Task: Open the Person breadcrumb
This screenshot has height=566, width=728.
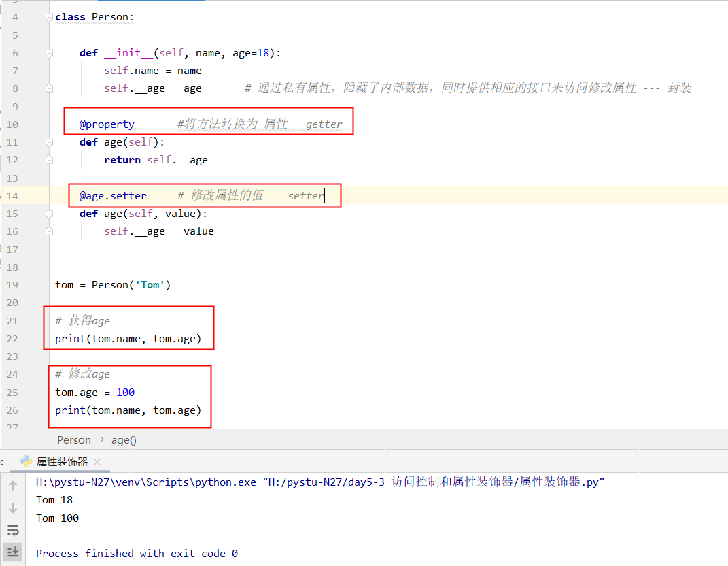Action: (74, 440)
